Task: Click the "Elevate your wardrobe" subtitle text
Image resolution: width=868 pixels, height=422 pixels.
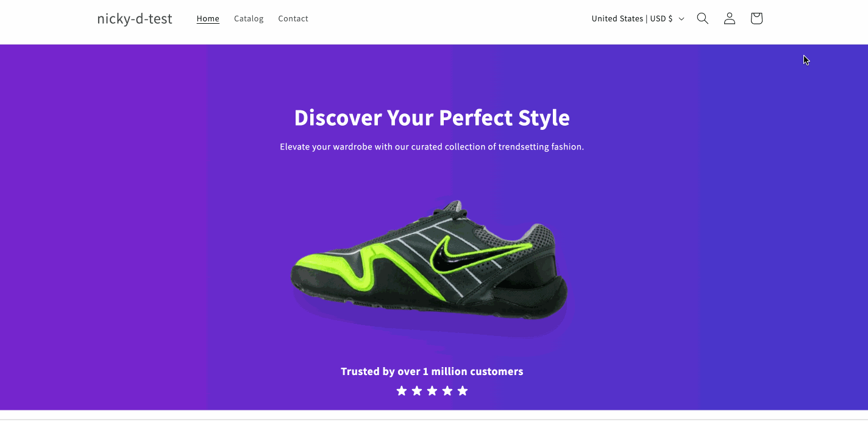Action: pyautogui.click(x=432, y=147)
